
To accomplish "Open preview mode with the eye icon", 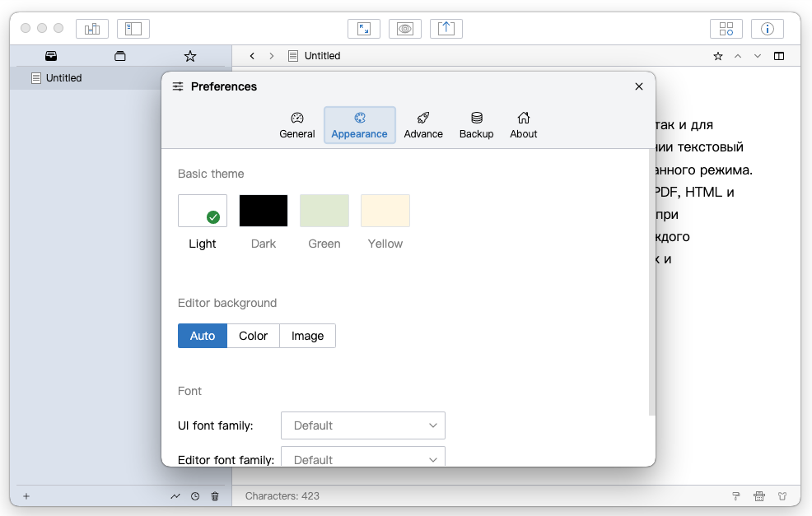I will (x=405, y=29).
